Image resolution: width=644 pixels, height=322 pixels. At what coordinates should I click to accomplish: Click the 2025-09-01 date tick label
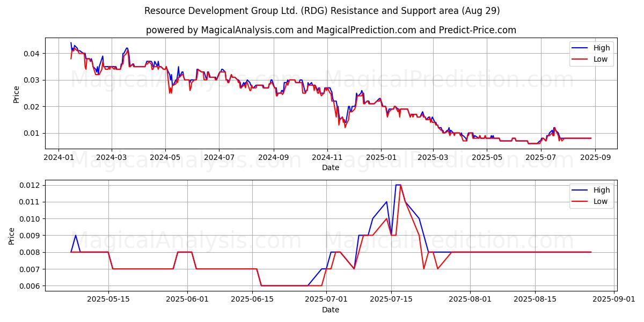pos(614,300)
